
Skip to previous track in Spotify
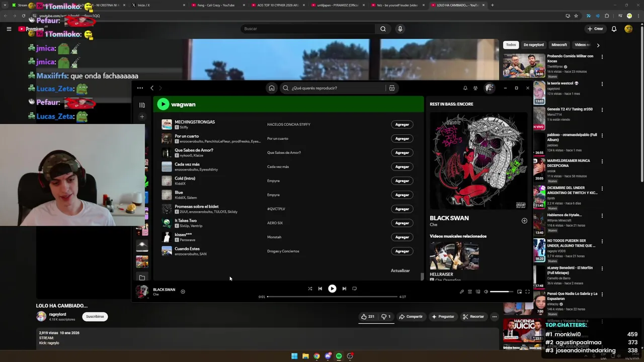320,289
